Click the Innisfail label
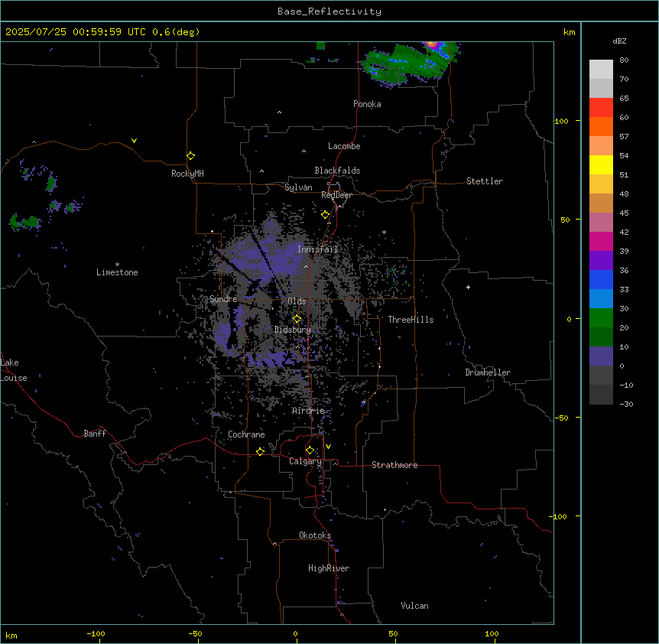659x644 pixels. (x=317, y=249)
